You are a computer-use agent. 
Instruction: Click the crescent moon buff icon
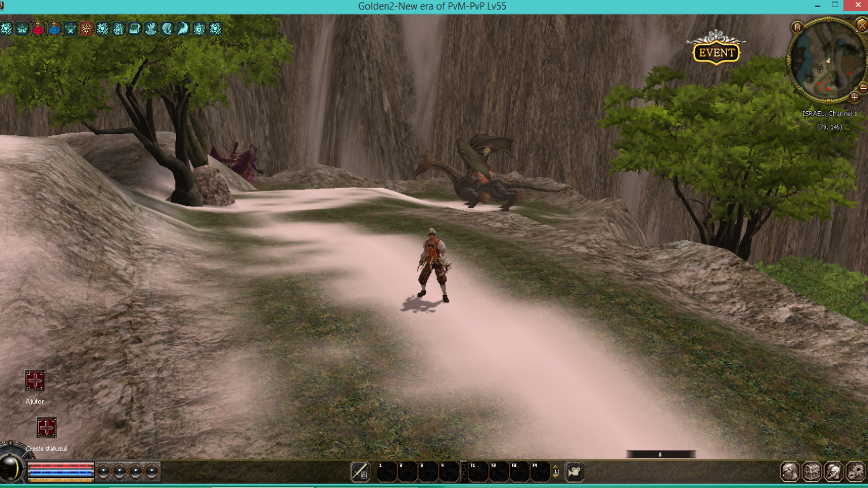pyautogui.click(x=183, y=29)
